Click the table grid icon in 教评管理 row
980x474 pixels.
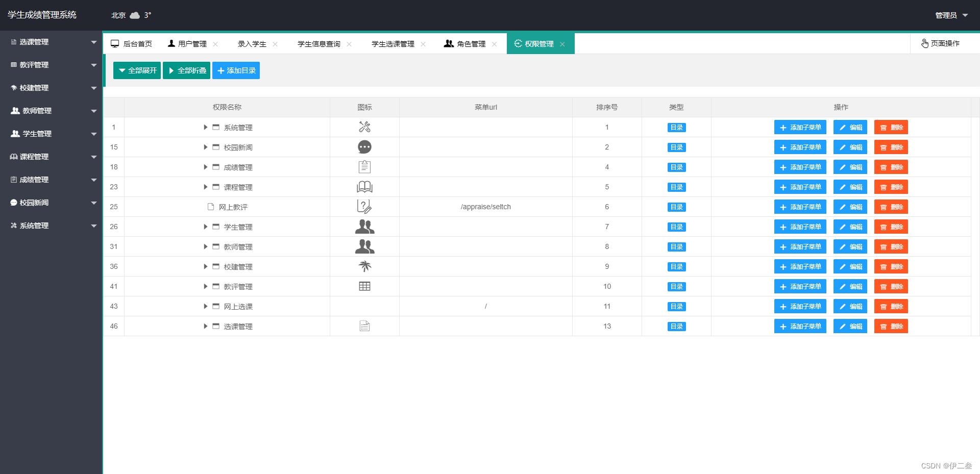click(364, 286)
